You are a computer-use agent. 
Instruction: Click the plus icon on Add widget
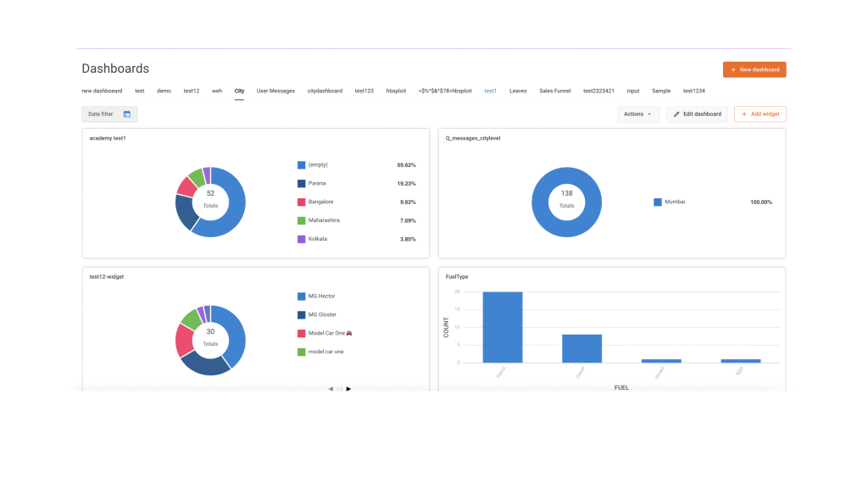[x=744, y=114]
